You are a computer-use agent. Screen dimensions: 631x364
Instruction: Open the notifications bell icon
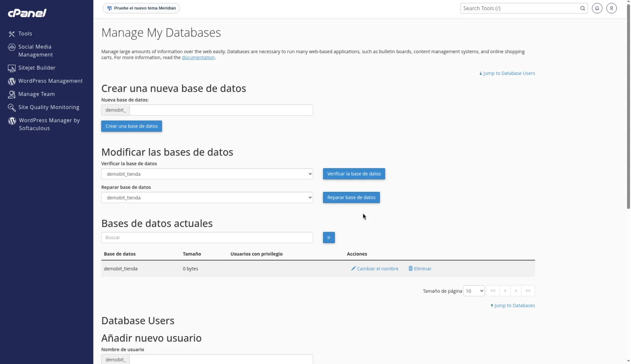coord(597,8)
